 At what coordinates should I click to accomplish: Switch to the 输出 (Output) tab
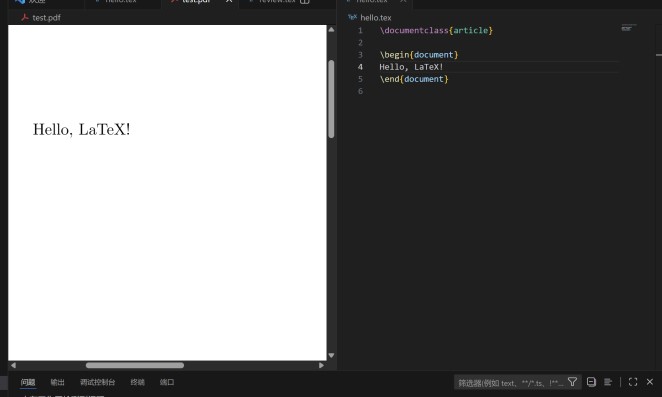[57, 382]
